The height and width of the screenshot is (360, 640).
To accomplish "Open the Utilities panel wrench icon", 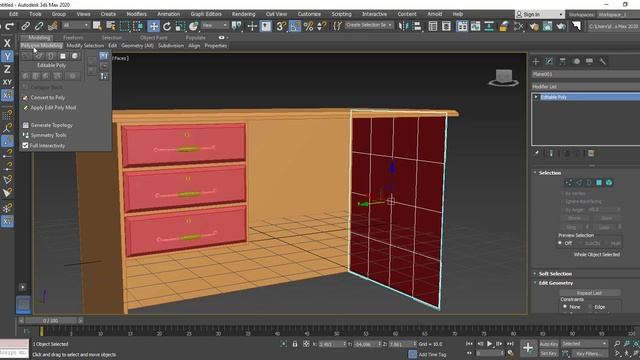I will (x=602, y=62).
